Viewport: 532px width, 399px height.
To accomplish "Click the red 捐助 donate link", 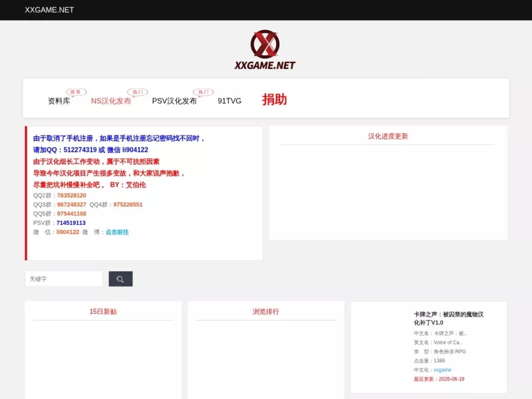I will (x=275, y=99).
